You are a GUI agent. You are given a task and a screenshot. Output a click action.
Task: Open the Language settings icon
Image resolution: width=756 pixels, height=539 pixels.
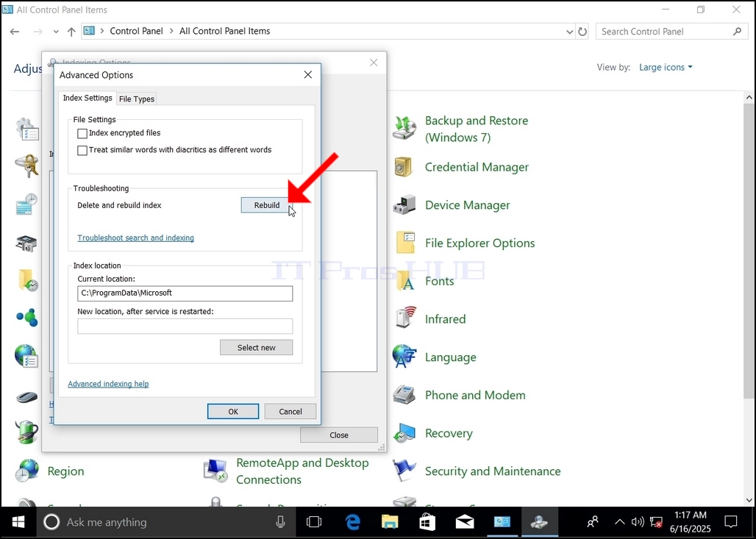404,357
